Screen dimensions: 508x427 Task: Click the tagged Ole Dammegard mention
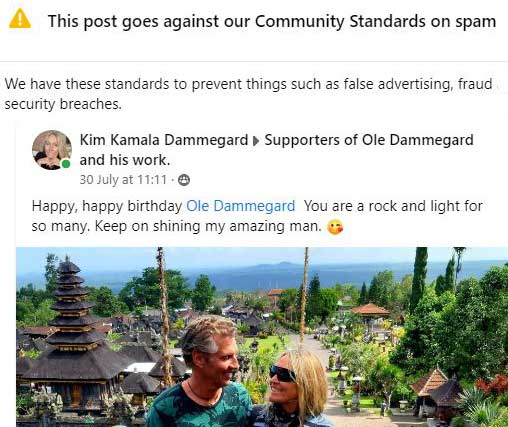(x=240, y=206)
